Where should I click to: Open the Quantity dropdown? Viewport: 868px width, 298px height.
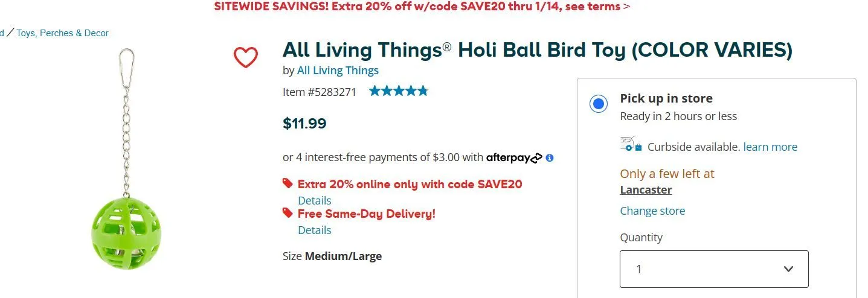[x=713, y=269]
